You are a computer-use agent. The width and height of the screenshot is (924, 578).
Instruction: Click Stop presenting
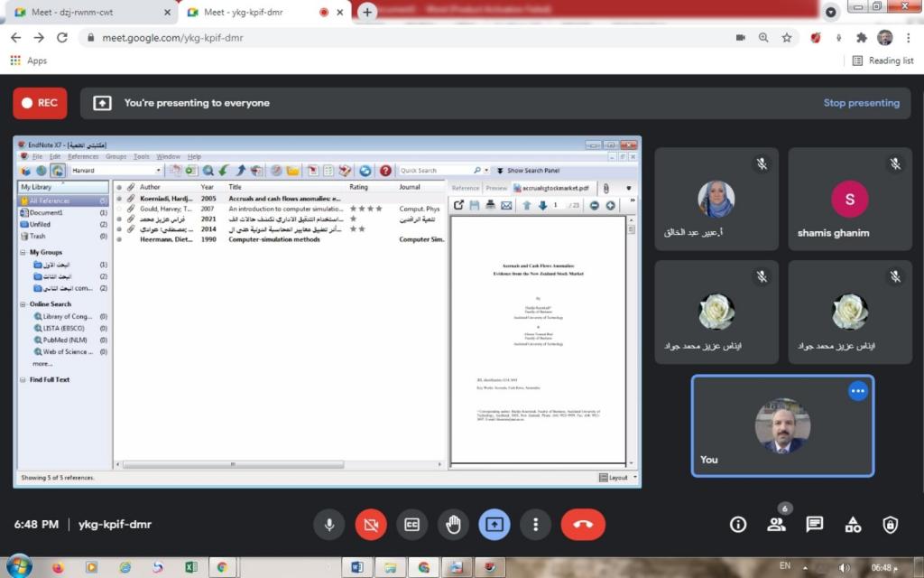coord(861,103)
